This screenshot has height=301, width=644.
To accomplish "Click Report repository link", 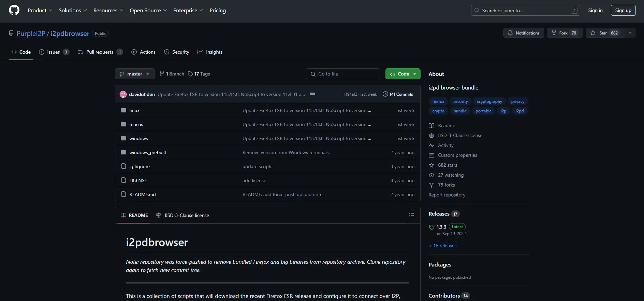I will [447, 195].
